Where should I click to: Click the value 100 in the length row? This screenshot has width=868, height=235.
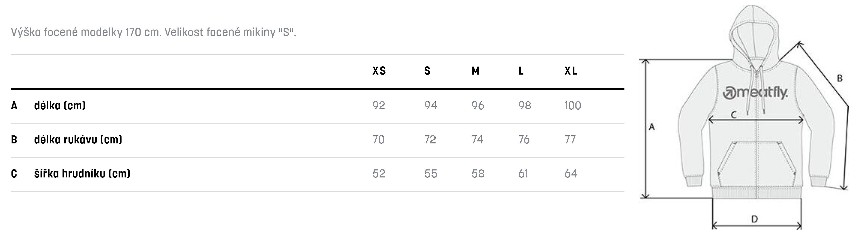coord(573,106)
